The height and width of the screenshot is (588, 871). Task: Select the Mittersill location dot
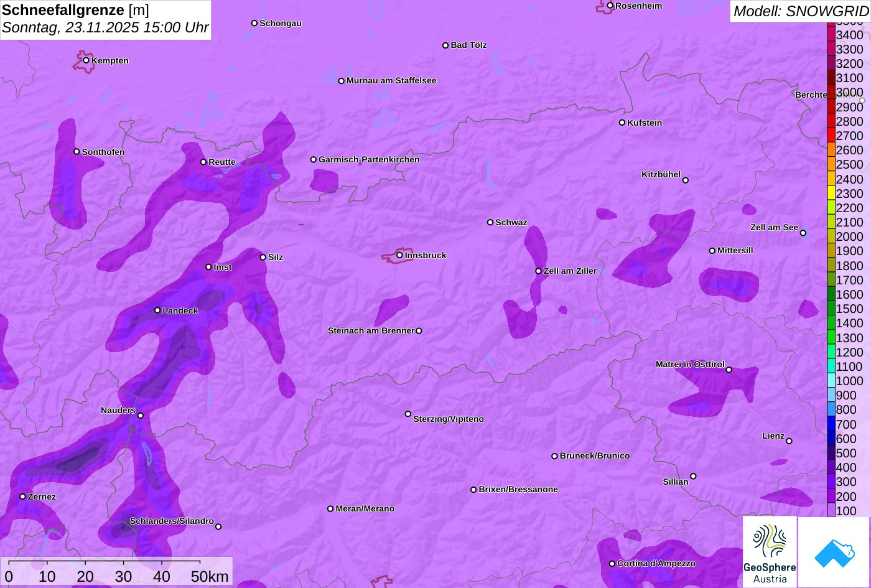tap(712, 251)
